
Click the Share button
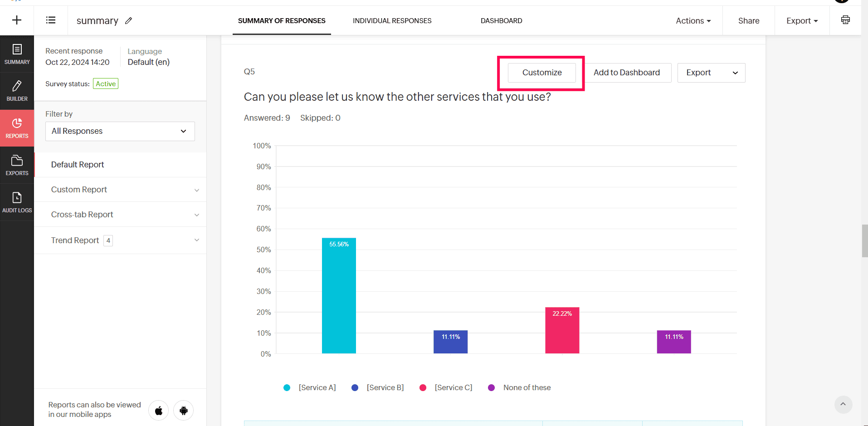(749, 21)
